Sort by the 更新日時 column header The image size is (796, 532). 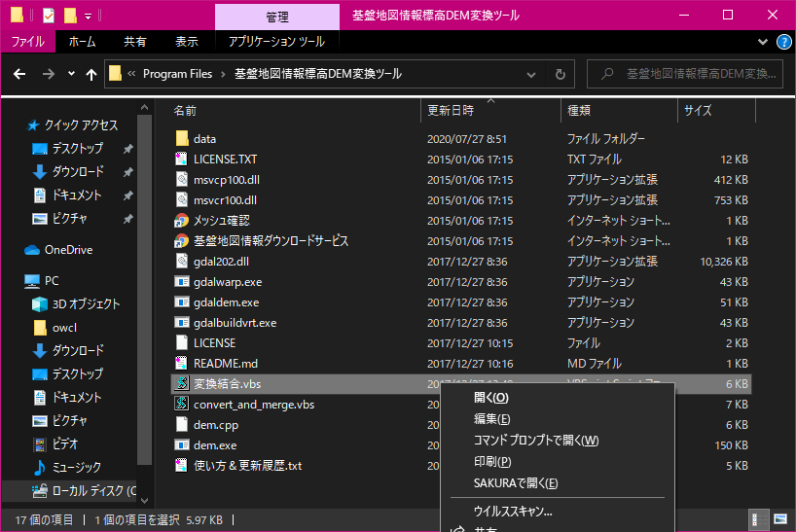click(x=451, y=111)
